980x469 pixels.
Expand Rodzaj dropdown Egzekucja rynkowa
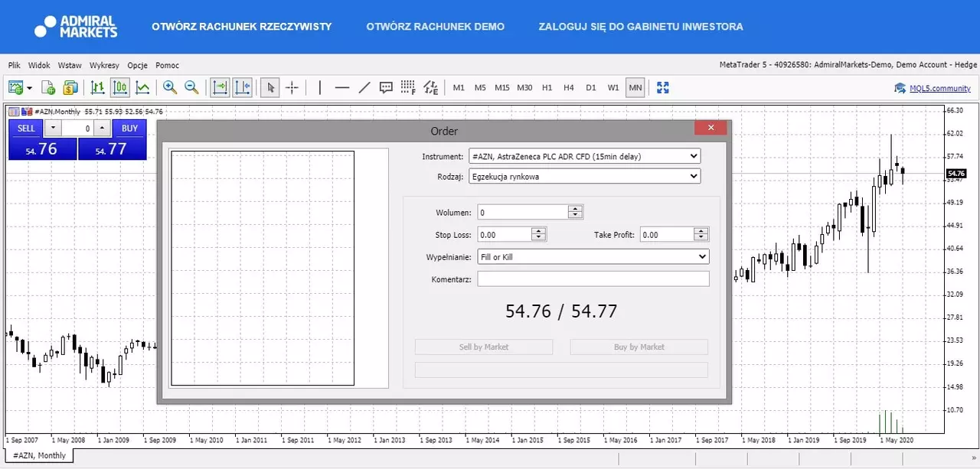click(584, 176)
